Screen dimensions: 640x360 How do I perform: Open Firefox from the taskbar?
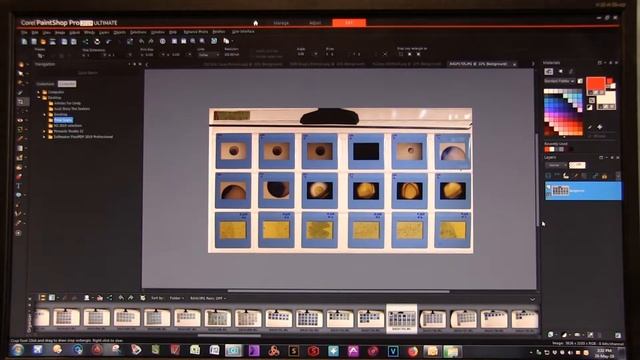(x=413, y=351)
